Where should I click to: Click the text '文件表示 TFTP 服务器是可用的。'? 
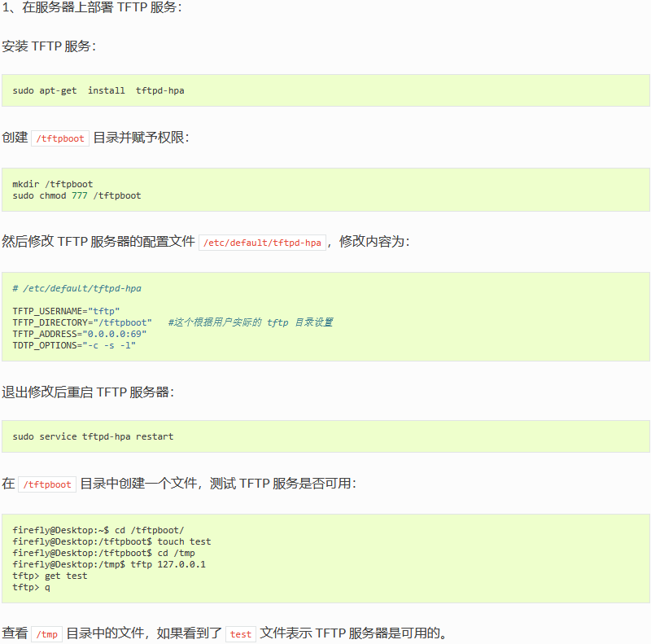[x=353, y=633]
